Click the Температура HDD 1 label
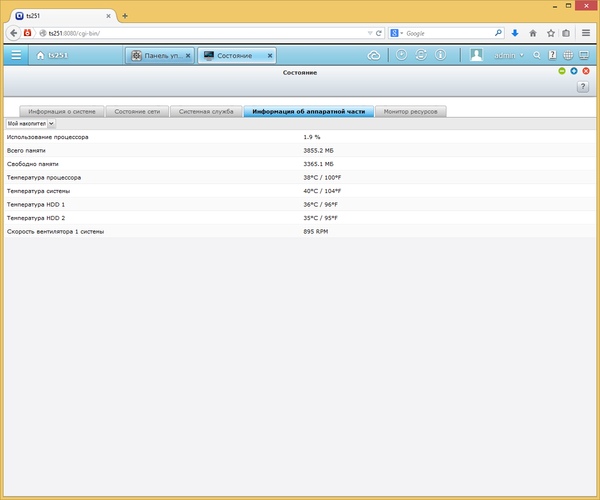The height and width of the screenshot is (500, 600). point(36,204)
